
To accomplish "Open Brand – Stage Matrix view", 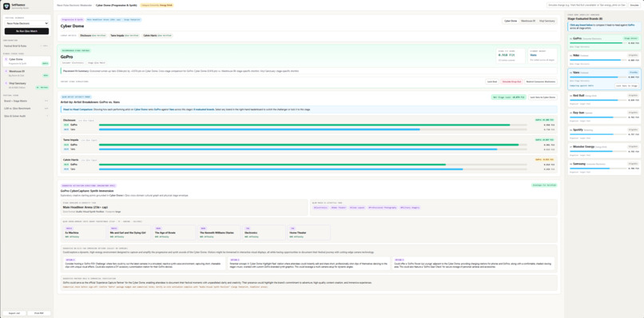I will tap(26, 101).
